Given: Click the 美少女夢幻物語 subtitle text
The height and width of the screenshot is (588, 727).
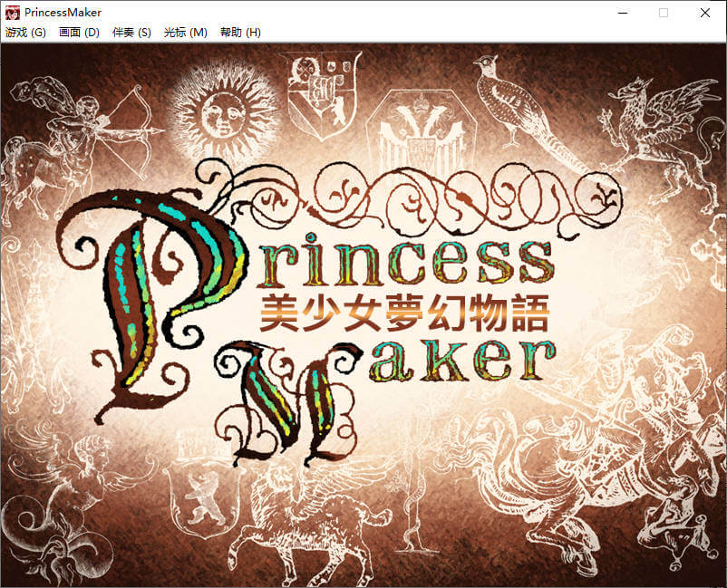Looking at the screenshot, I should [404, 315].
